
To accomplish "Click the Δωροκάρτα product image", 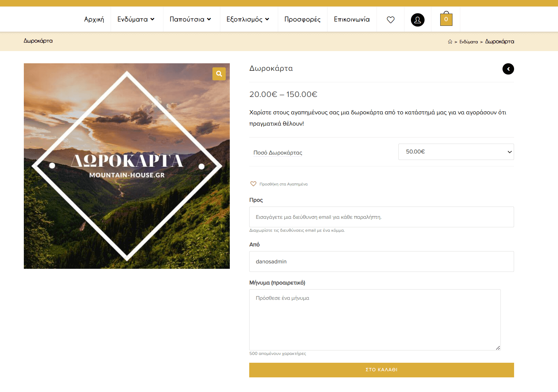I will (x=127, y=166).
